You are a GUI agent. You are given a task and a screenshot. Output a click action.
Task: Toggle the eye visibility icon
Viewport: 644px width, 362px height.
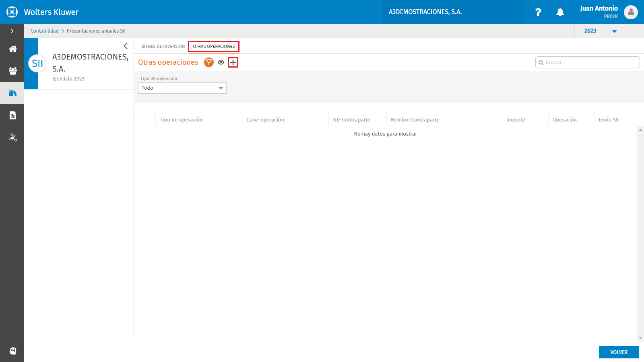pos(221,62)
